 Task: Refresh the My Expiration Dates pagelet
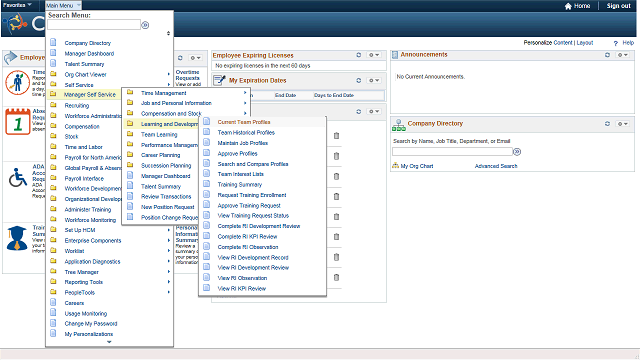pyautogui.click(x=358, y=80)
